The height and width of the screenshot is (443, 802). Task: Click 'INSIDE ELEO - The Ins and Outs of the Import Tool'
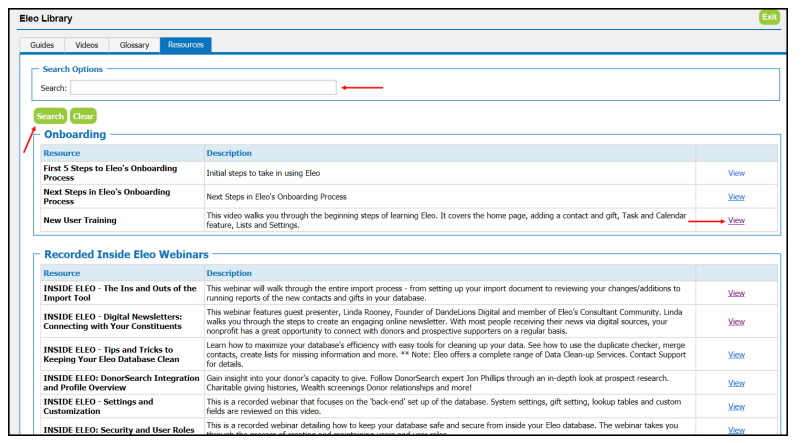pyautogui.click(x=120, y=293)
